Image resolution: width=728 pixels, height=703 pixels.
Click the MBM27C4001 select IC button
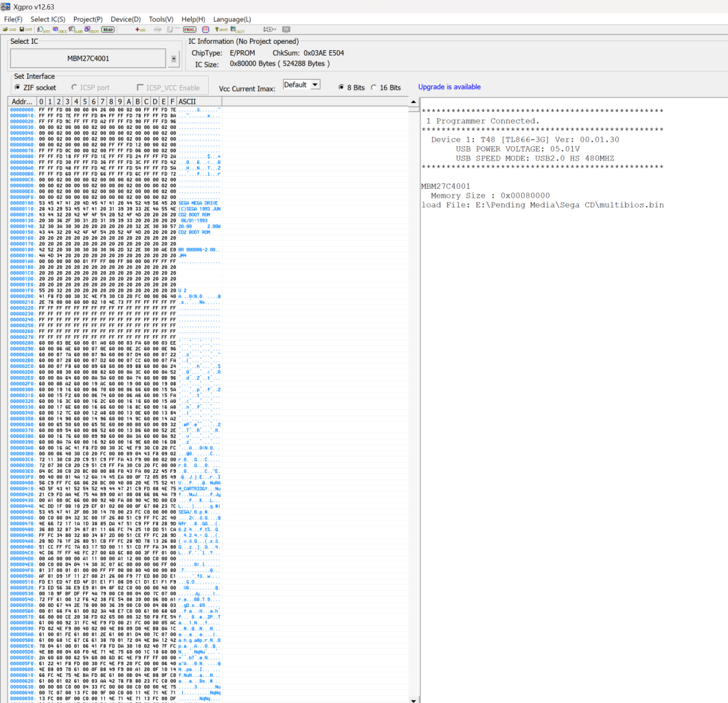[x=88, y=58]
